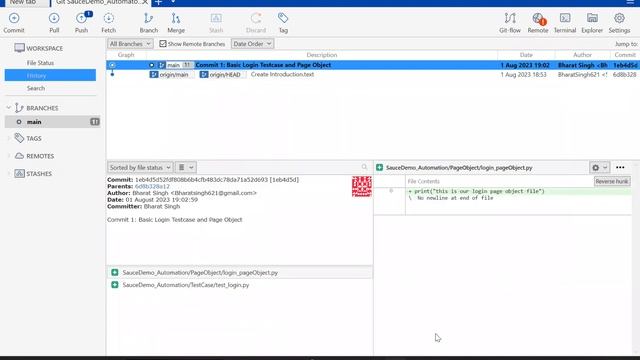Open the tab list dropdown arrow
640x360 pixels.
pyautogui.click(x=173, y=2)
